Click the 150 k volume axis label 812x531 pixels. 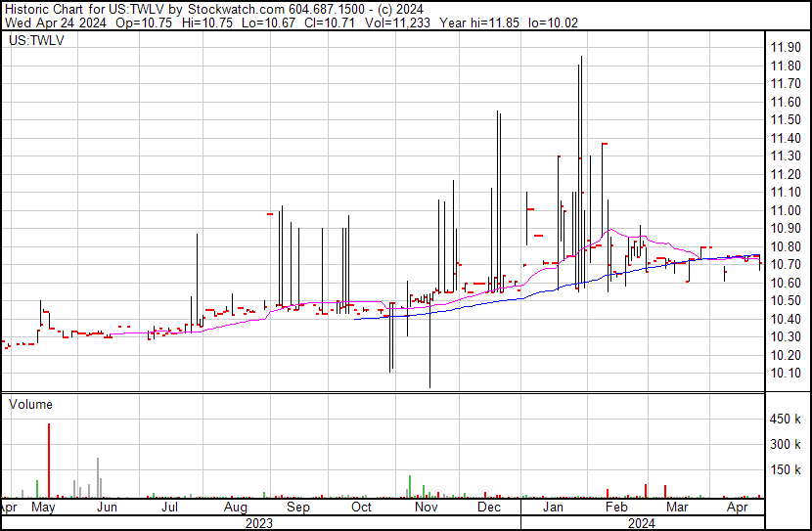click(786, 469)
